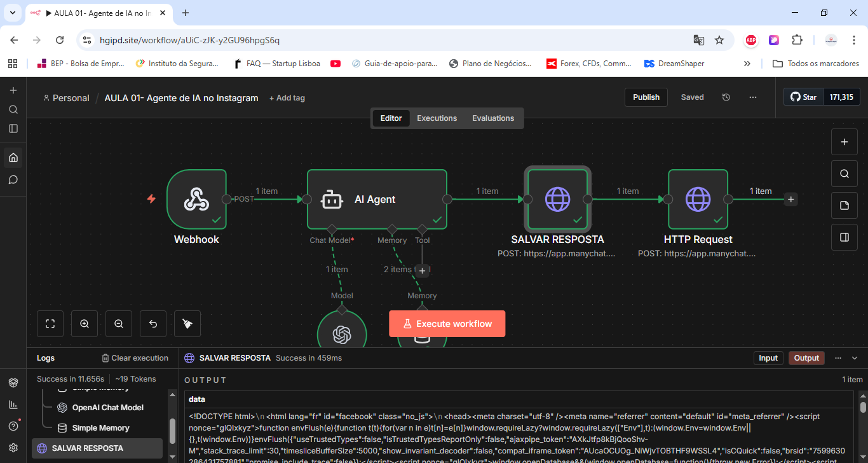Click the fit-to-view canvas icon

pos(50,324)
